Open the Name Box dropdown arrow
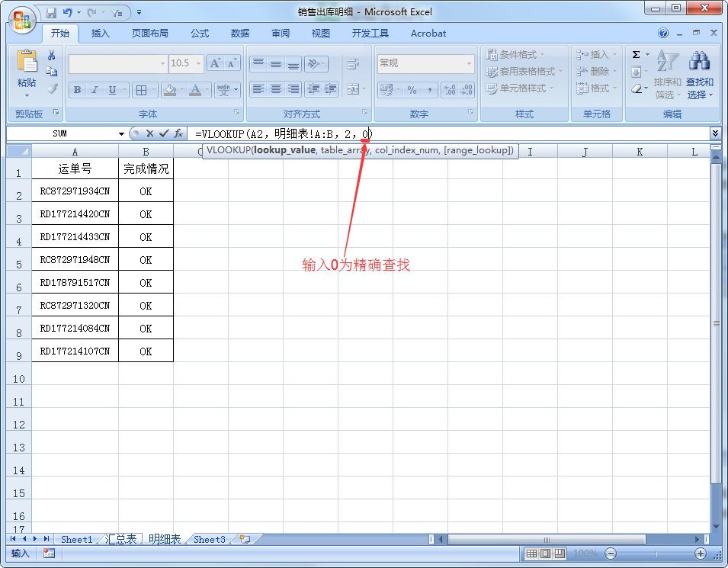Screen dimensions: 728x568 click(122, 133)
